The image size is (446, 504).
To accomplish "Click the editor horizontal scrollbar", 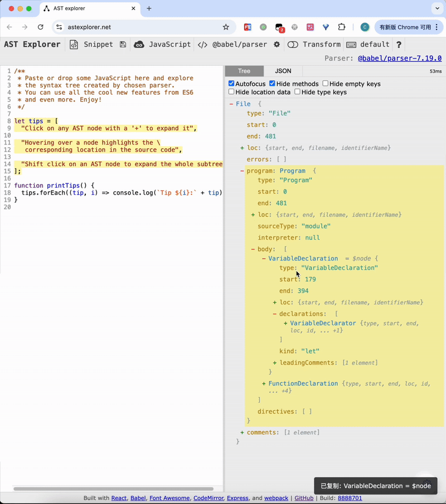I will click(113, 488).
